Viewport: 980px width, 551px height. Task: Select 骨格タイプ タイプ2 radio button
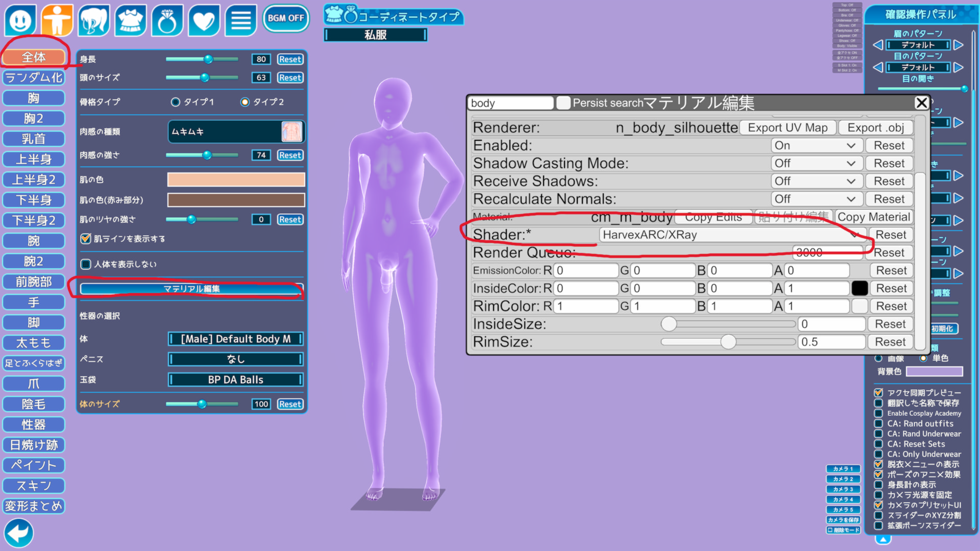[x=245, y=102]
